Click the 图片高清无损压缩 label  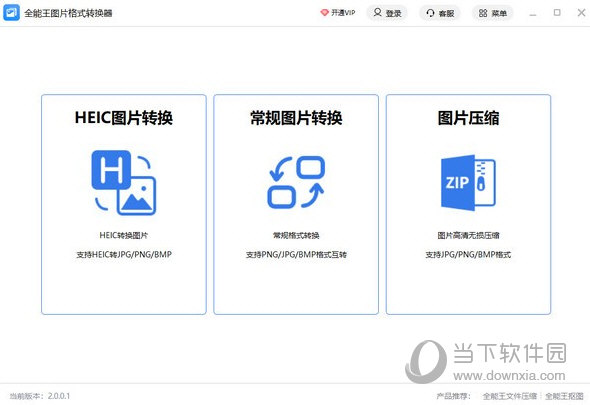(468, 235)
